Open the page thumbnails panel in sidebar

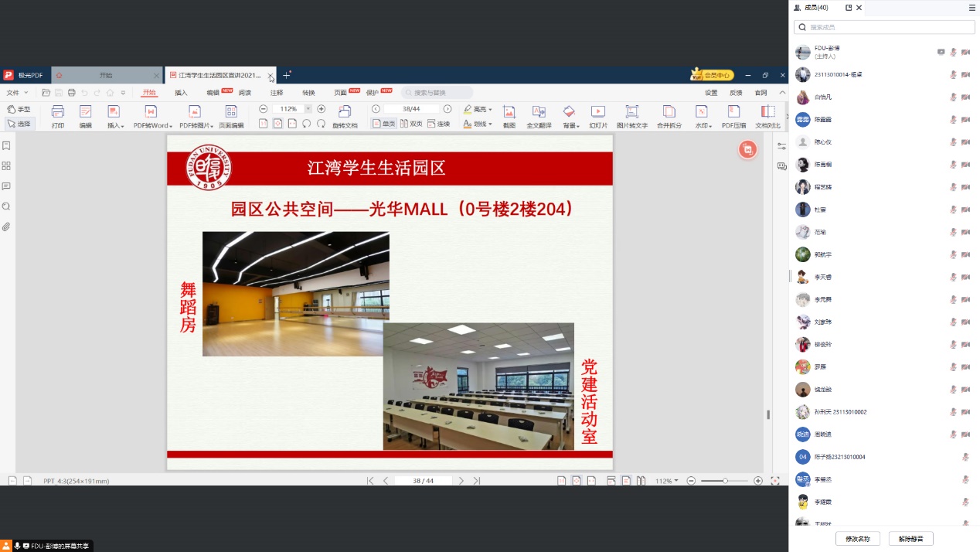click(x=6, y=166)
